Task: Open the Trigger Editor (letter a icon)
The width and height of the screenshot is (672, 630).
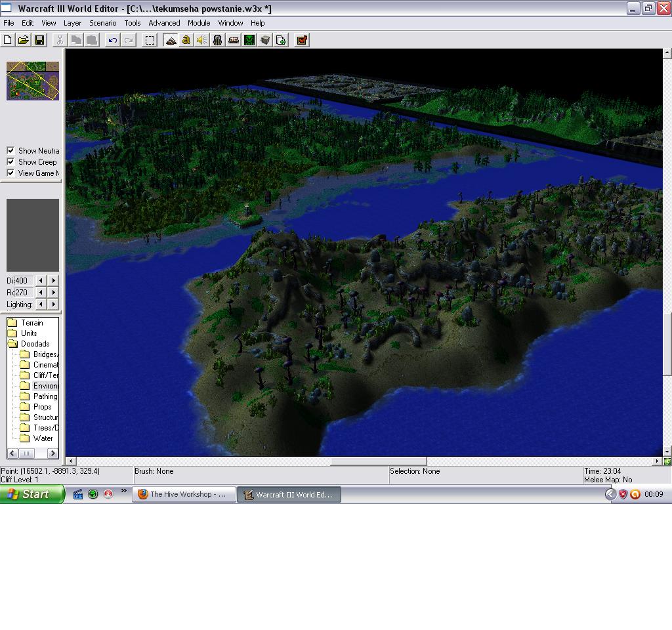Action: (186, 40)
